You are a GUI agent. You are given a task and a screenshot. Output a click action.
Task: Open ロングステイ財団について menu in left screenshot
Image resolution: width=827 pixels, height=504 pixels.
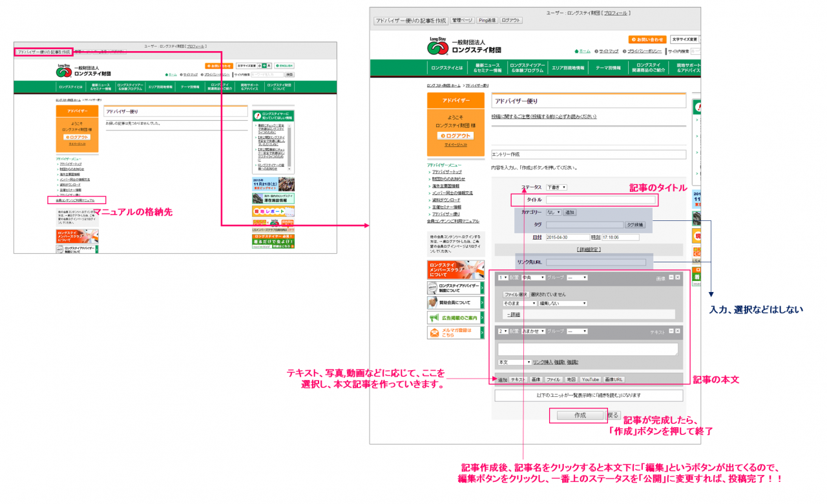(279, 87)
